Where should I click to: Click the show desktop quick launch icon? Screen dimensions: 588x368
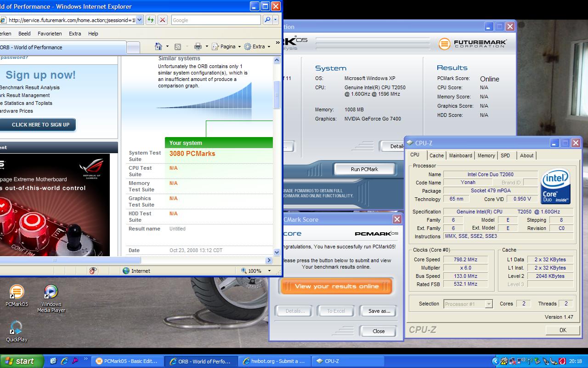[x=53, y=361]
